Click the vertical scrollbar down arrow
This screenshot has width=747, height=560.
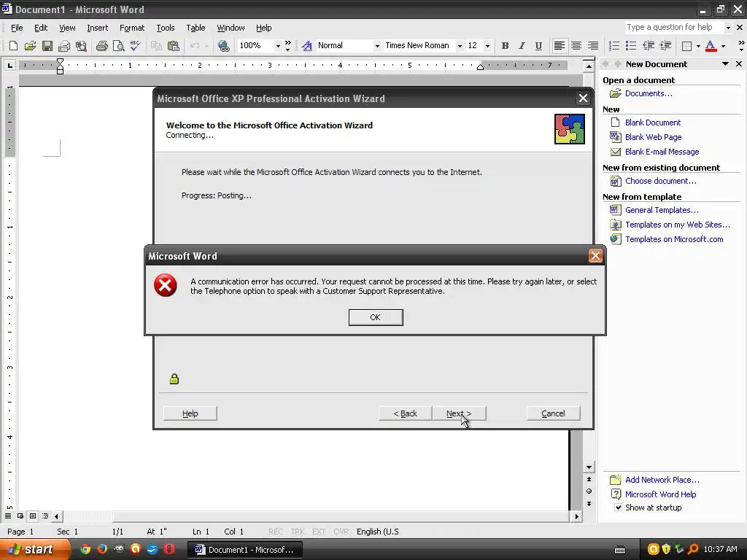click(589, 467)
